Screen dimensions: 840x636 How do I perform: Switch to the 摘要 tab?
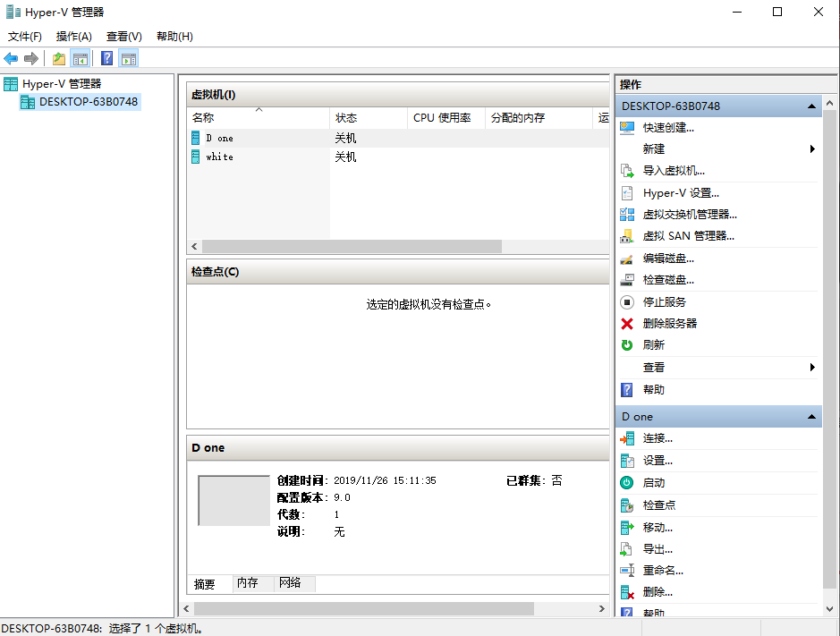(x=209, y=583)
